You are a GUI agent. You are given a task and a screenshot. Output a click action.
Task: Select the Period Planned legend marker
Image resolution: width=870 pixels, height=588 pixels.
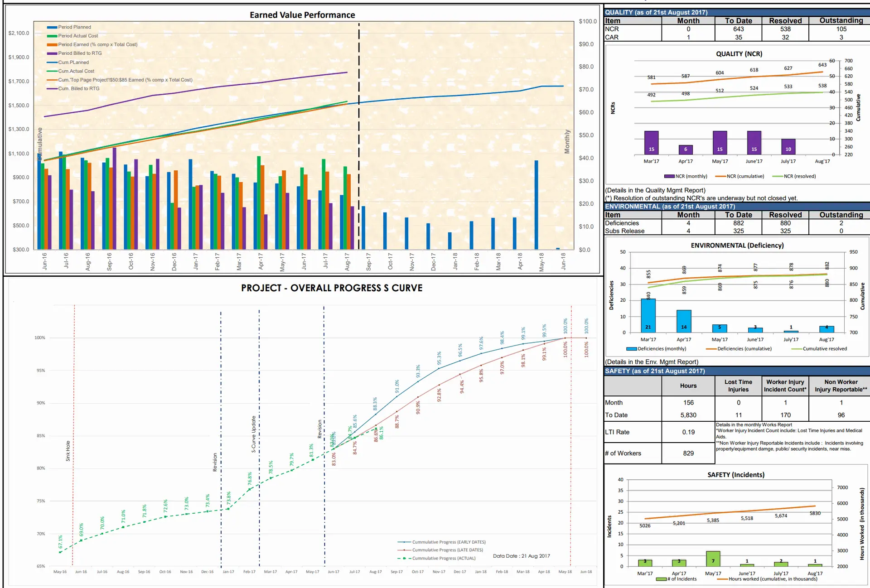(x=51, y=27)
